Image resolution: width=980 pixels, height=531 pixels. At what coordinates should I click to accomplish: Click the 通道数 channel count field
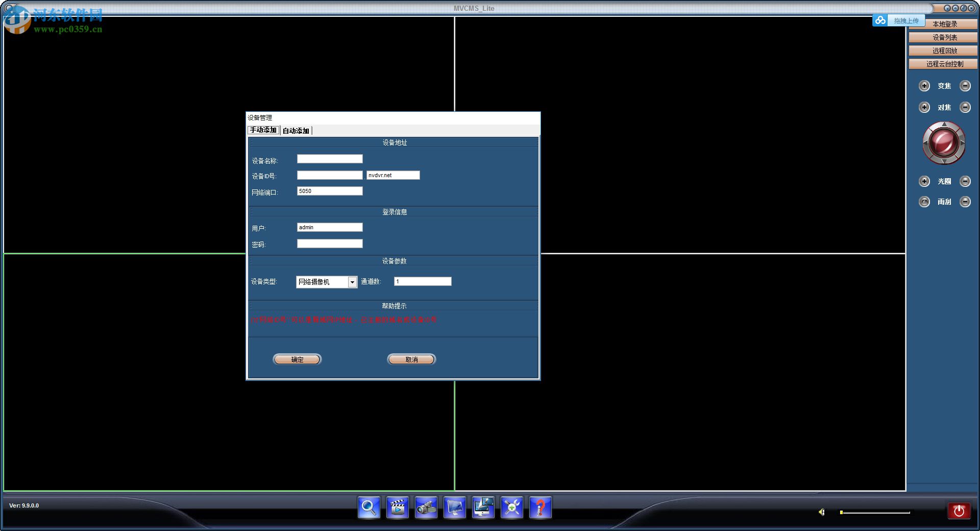tap(423, 281)
